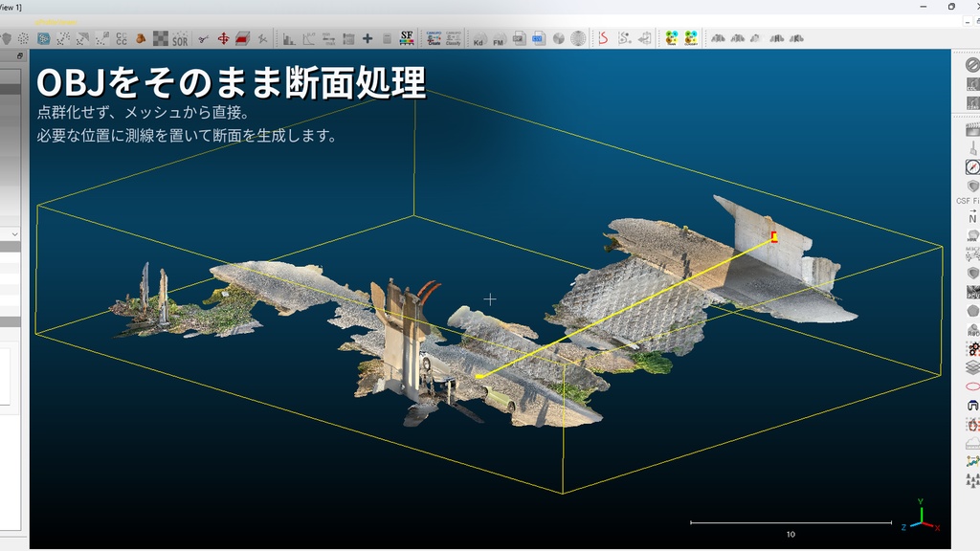Image resolution: width=980 pixels, height=551 pixels.
Task: Click the FM fast marching icon
Action: [x=498, y=38]
